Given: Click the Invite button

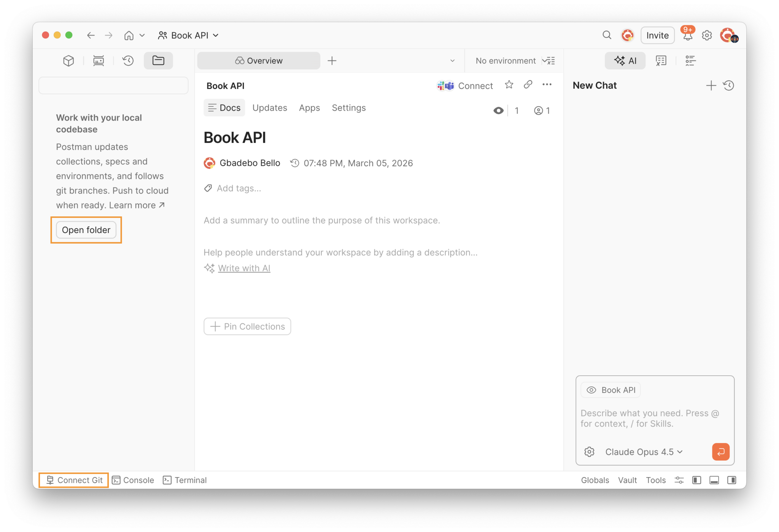Looking at the screenshot, I should pos(657,35).
